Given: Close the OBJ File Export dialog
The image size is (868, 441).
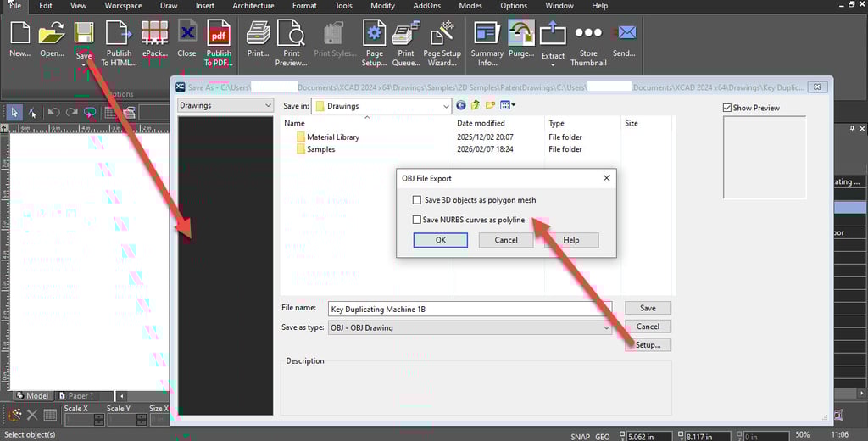Looking at the screenshot, I should tap(606, 178).
